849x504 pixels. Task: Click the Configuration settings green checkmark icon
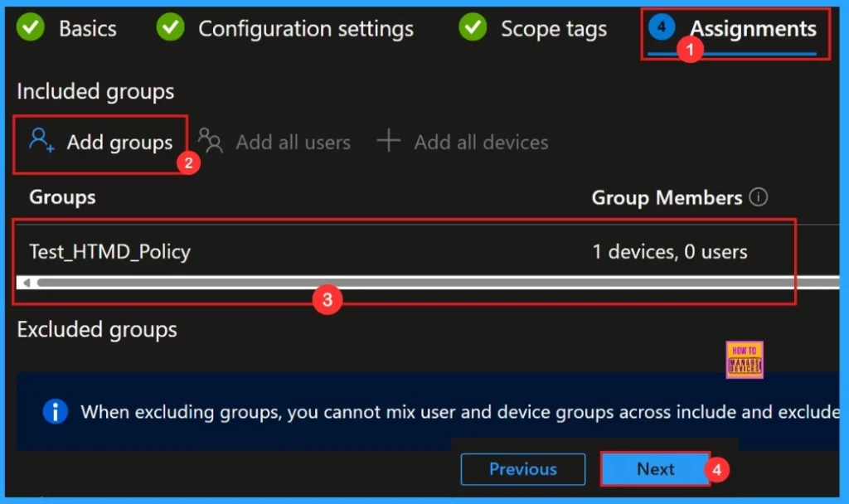(170, 27)
